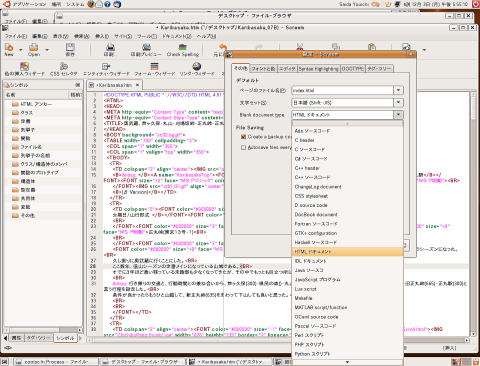The image size is (480, 366).
Task: Open the link wizard globe icon
Action: pos(197,69)
